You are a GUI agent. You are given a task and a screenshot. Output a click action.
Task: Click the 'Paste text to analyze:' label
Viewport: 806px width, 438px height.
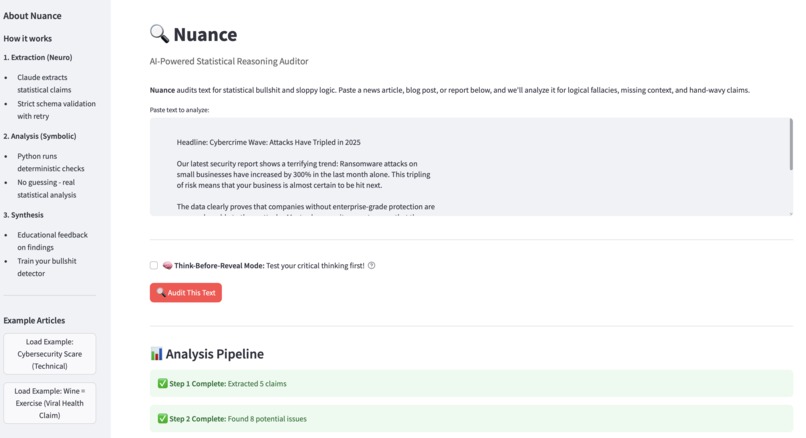[179, 110]
